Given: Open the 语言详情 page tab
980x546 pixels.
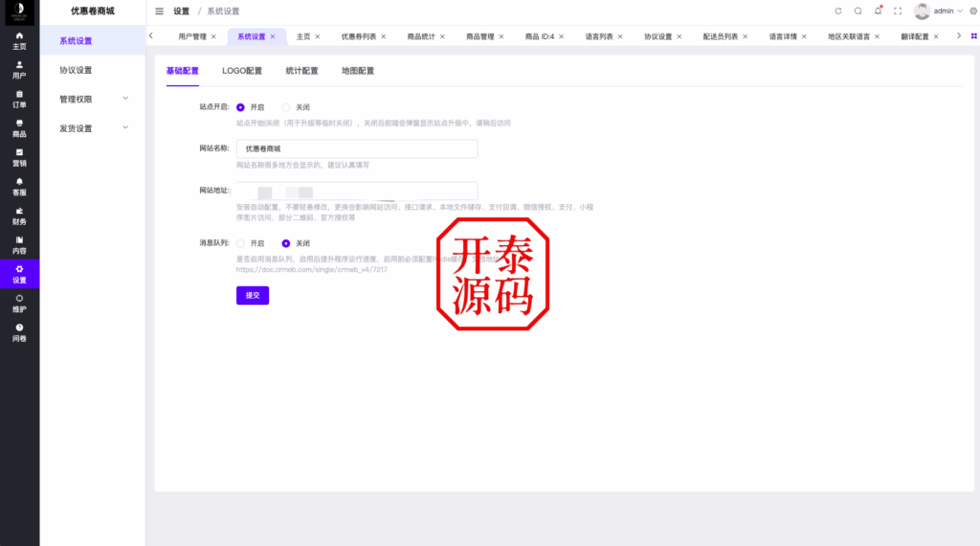Looking at the screenshot, I should click(783, 37).
